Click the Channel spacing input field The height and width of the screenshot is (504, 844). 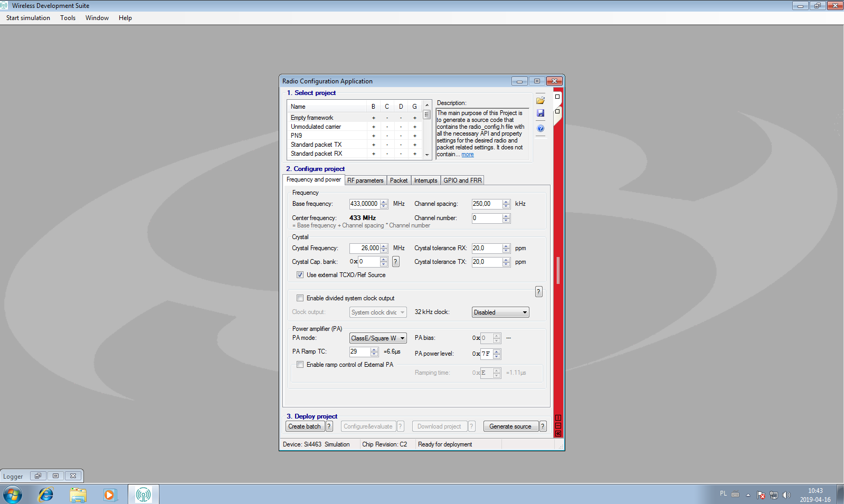coord(487,204)
